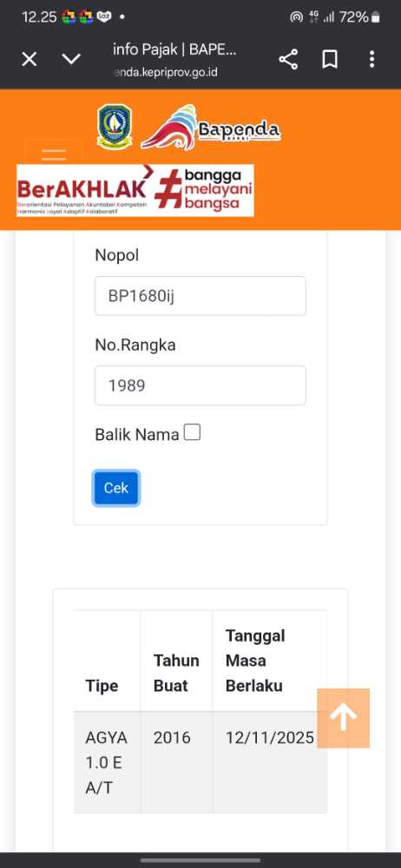Tap the share icon
This screenshot has height=868, width=401.
click(288, 59)
